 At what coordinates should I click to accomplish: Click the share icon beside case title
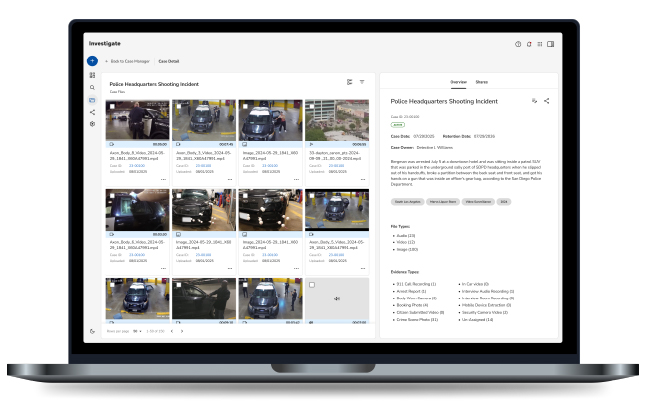(x=546, y=101)
